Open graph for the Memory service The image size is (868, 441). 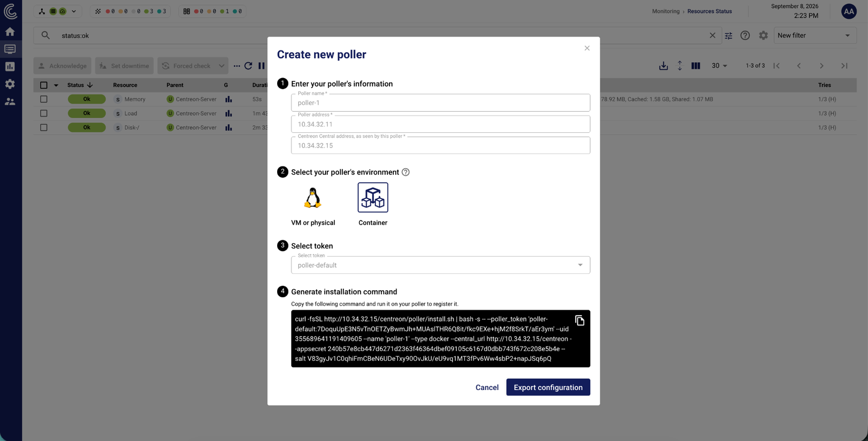click(228, 99)
